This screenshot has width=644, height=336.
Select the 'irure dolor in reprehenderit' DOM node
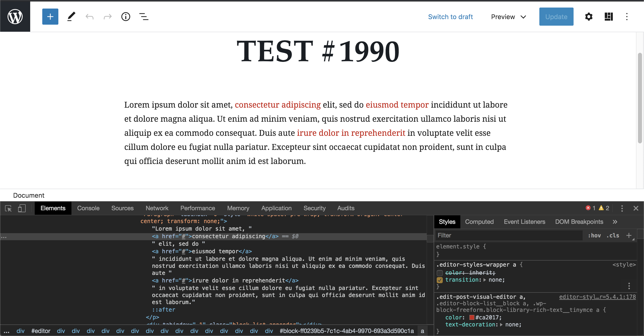tap(225, 281)
